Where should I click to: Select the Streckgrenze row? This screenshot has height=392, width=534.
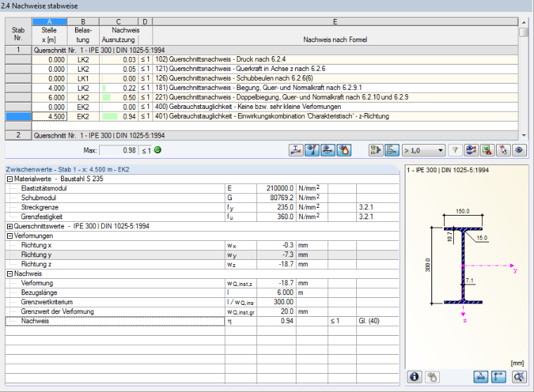click(202, 207)
